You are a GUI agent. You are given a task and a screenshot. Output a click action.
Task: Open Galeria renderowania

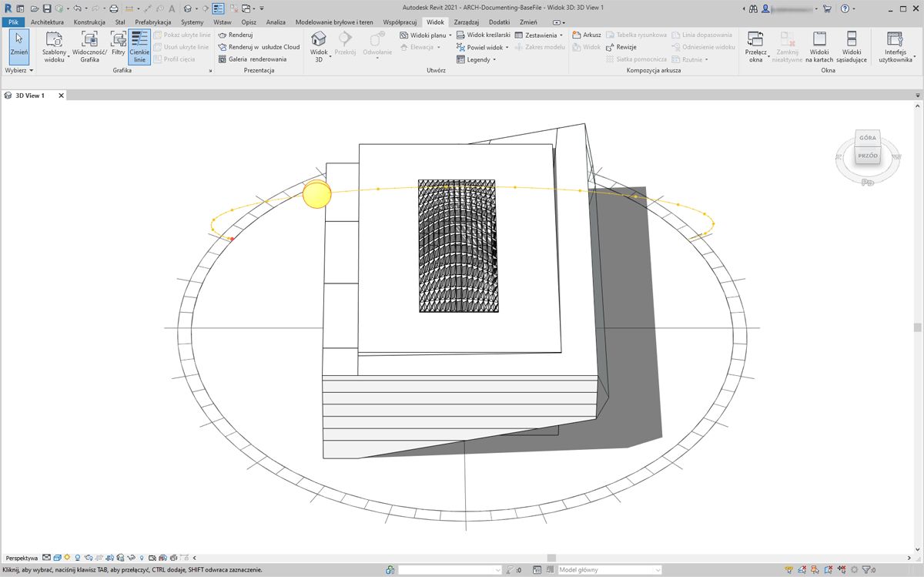coord(253,59)
